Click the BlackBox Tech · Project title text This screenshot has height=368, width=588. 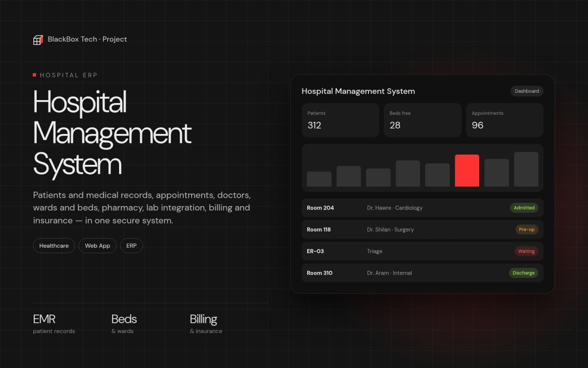click(x=87, y=39)
